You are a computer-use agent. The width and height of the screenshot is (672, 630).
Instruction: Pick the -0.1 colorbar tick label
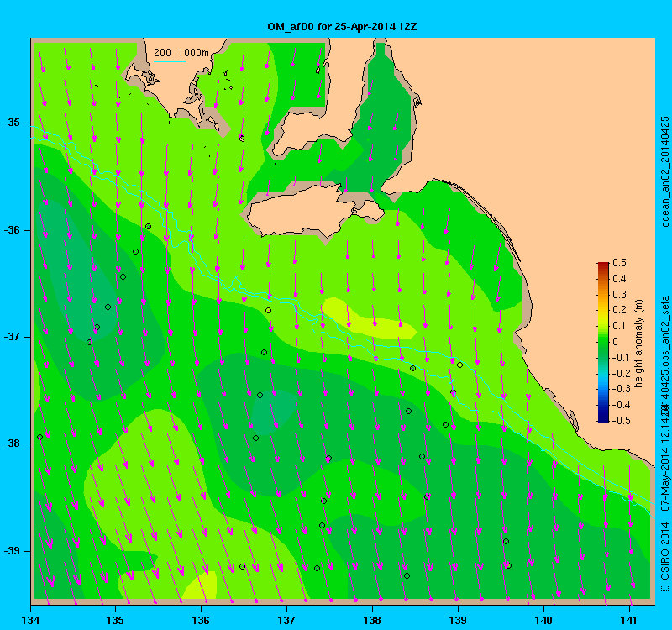621,358
